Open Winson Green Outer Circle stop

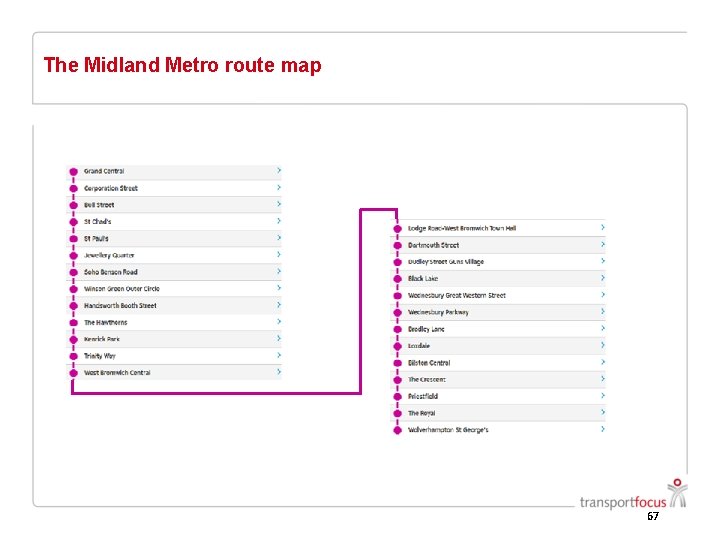[174, 289]
